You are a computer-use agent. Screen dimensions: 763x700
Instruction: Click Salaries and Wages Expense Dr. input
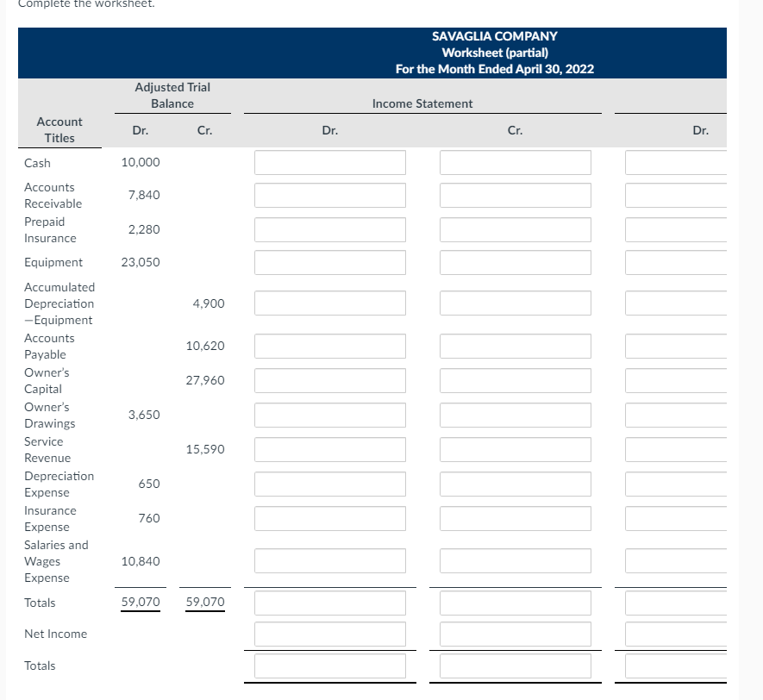(x=330, y=561)
